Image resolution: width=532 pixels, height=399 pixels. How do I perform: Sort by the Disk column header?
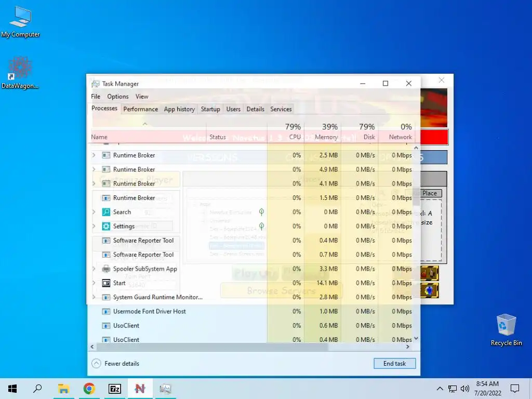click(360, 131)
